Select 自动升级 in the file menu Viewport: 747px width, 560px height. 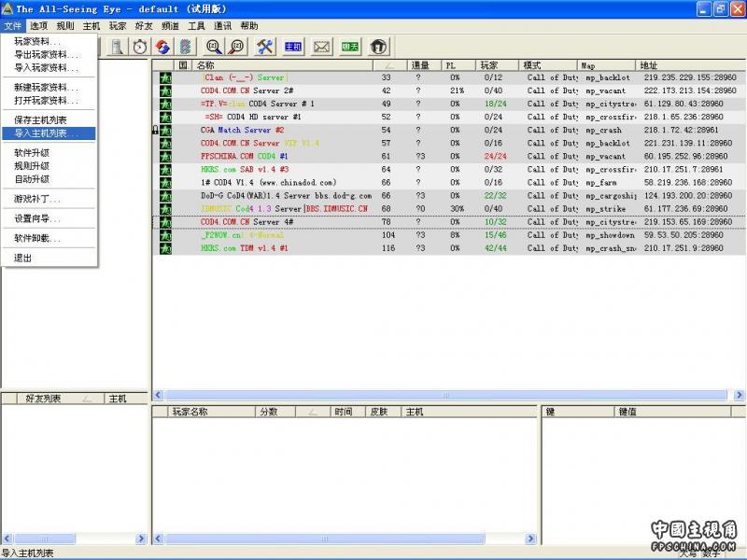pyautogui.click(x=49, y=179)
